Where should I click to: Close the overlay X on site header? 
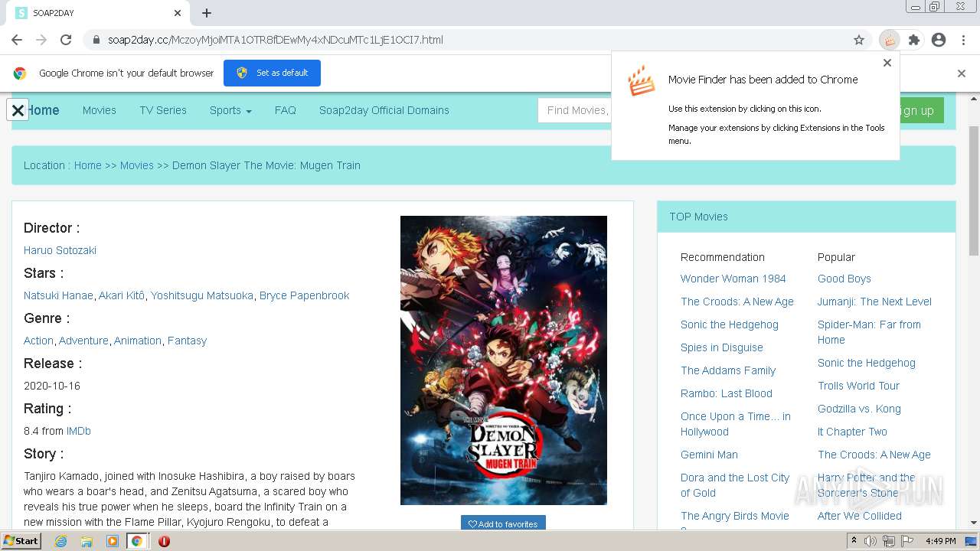[x=18, y=110]
